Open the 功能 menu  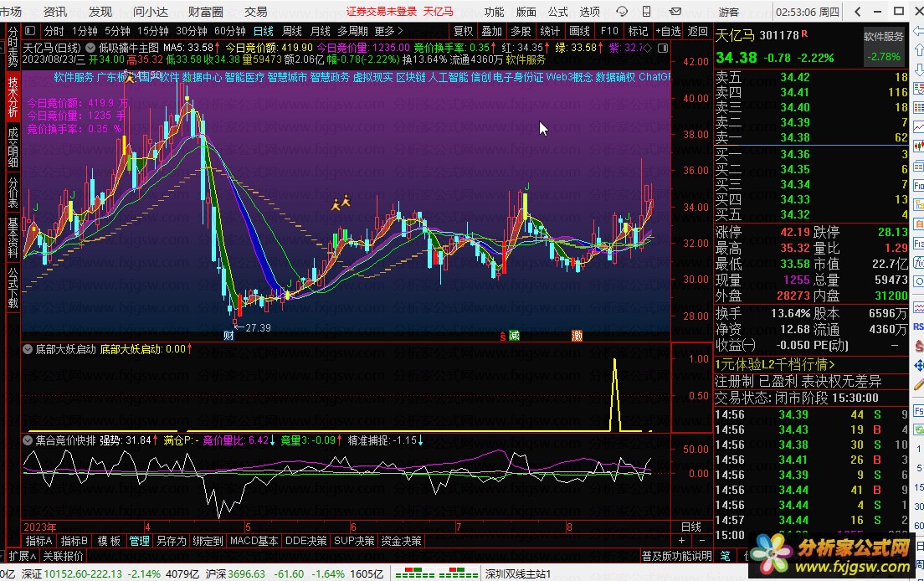point(494,11)
